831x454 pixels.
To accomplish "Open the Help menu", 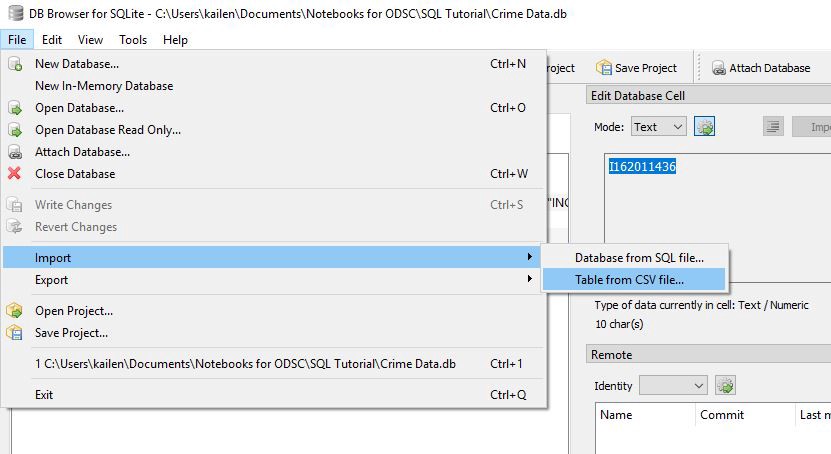I will [x=175, y=40].
